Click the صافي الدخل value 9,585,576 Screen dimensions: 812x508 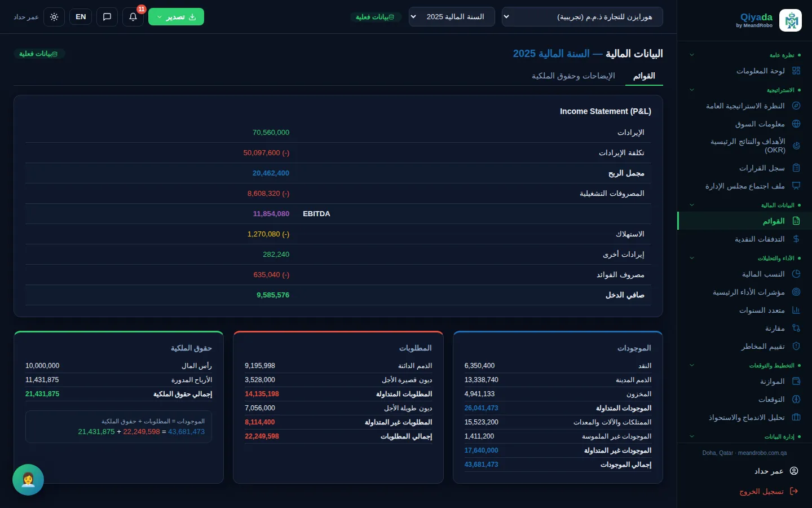tap(273, 295)
